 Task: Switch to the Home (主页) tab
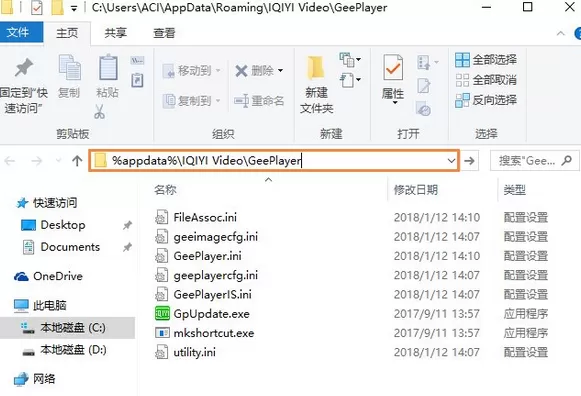pos(67,33)
